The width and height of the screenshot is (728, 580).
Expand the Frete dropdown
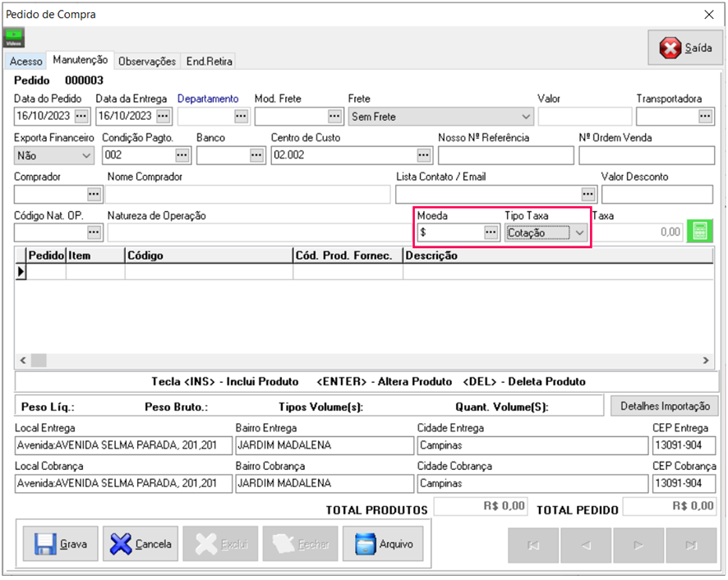526,117
